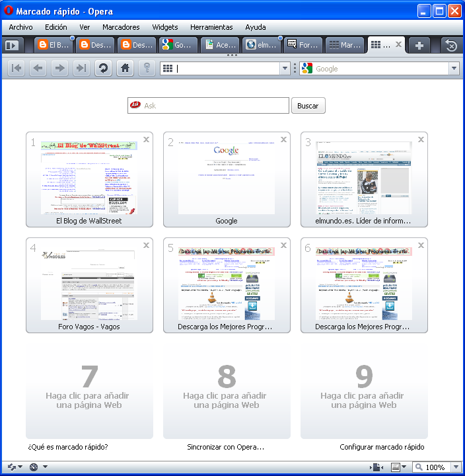Click the Ask logo in search box
The image size is (465, 476).
(x=135, y=105)
